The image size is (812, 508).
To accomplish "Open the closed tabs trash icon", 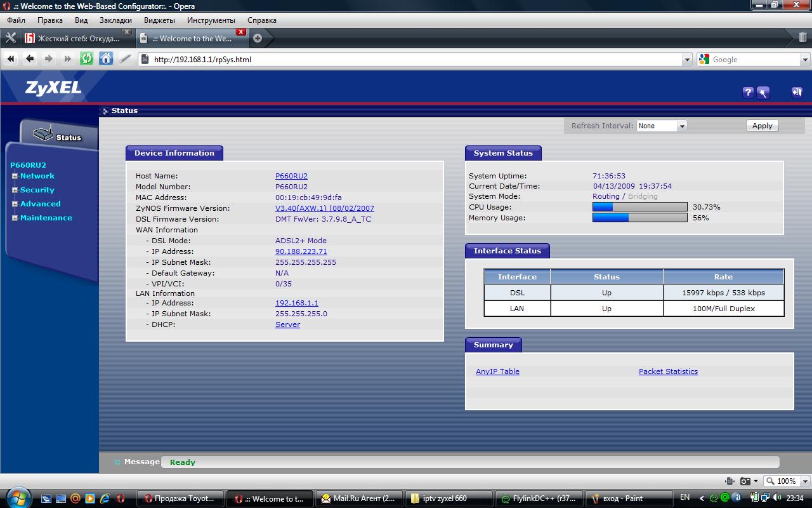I will (803, 37).
